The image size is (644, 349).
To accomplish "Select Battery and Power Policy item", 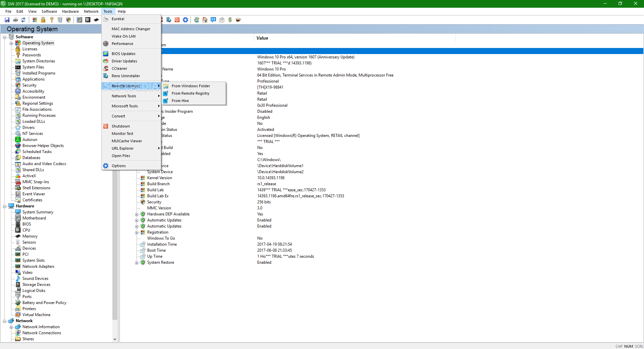I will tap(44, 303).
